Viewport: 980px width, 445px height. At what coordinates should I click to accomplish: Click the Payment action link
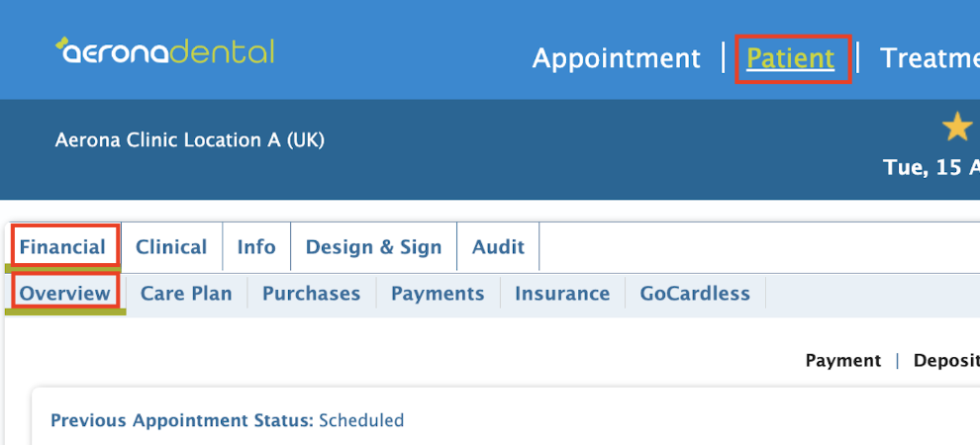point(843,361)
